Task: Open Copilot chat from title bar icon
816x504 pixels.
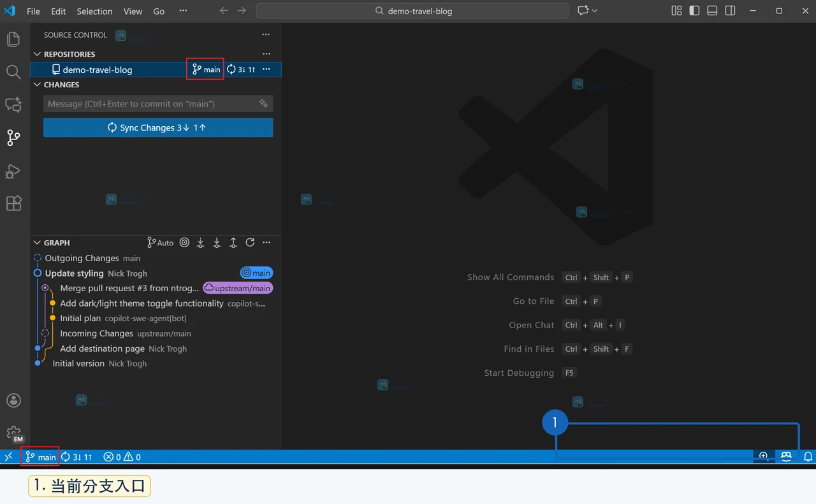Action: coord(583,11)
